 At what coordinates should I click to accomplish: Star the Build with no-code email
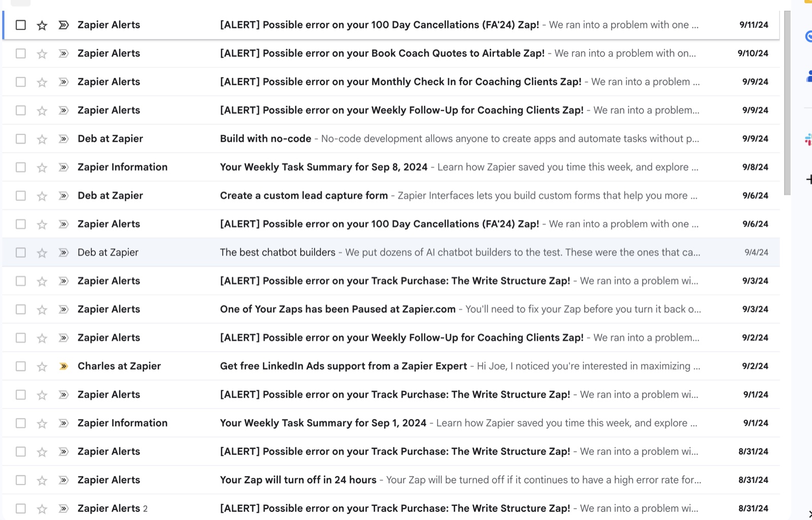pos(42,139)
